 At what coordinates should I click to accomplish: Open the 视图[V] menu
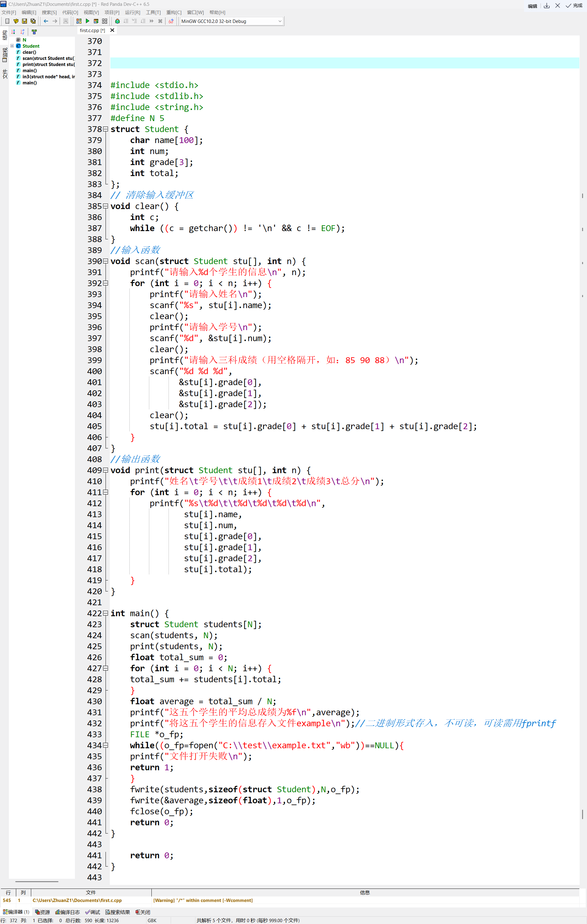91,13
